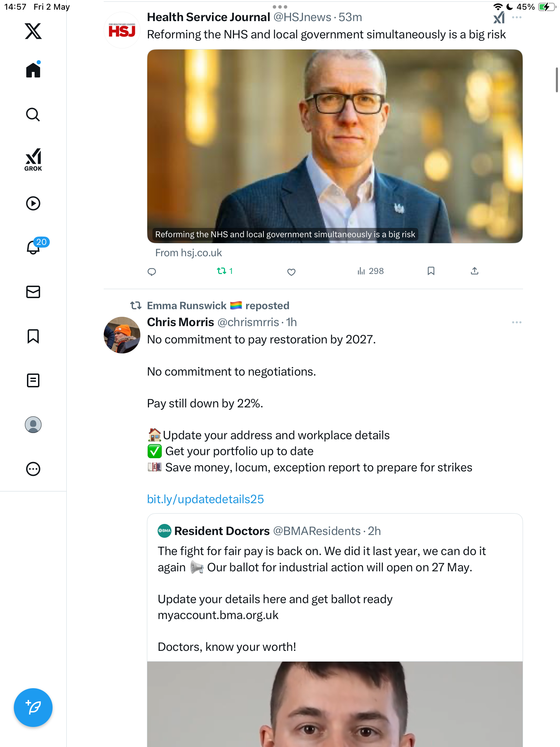Screen dimensions: 560x747
Task: Expand the More circle menu in sidebar
Action: pyautogui.click(x=33, y=469)
